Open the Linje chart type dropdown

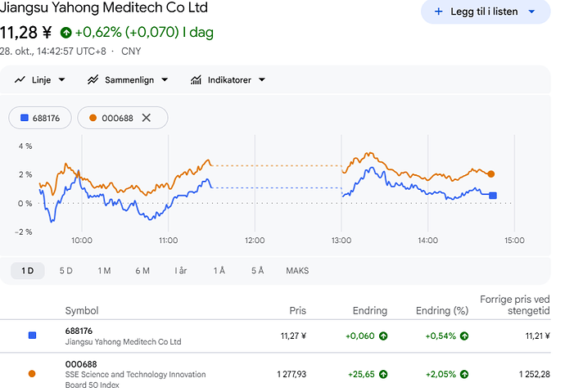point(40,79)
